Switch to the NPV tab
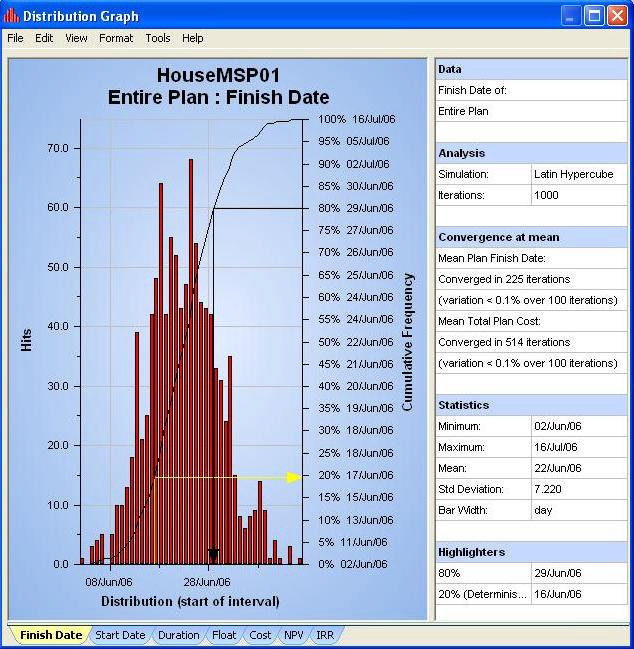Screen dimensions: 634x649 coord(293,635)
